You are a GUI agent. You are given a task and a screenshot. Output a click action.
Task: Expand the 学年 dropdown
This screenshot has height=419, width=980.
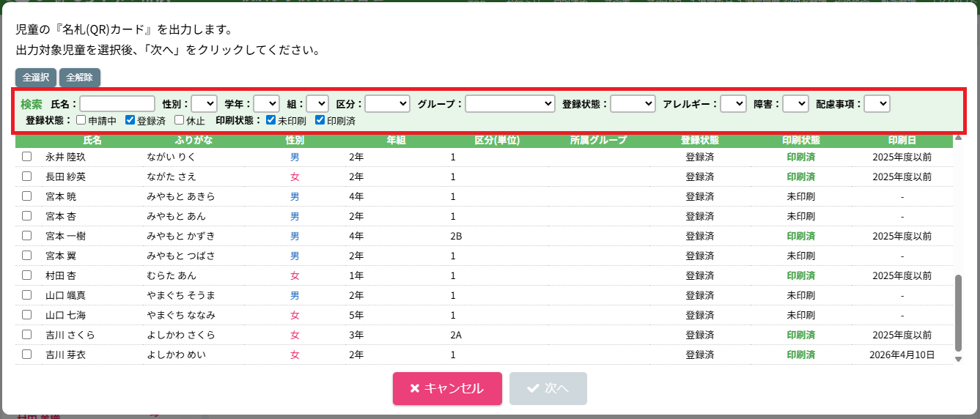(x=266, y=104)
